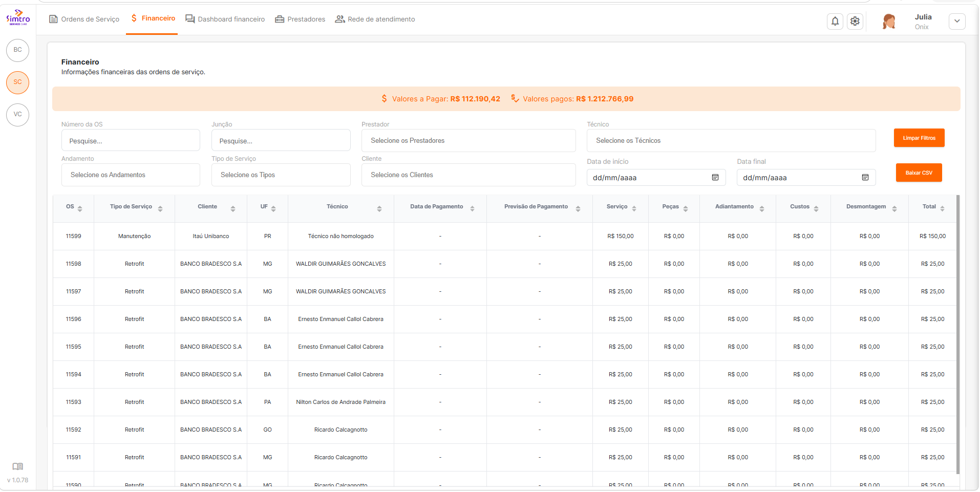Open calendar picker for Data de início
Viewport: 980px width, 492px height.
click(x=715, y=177)
